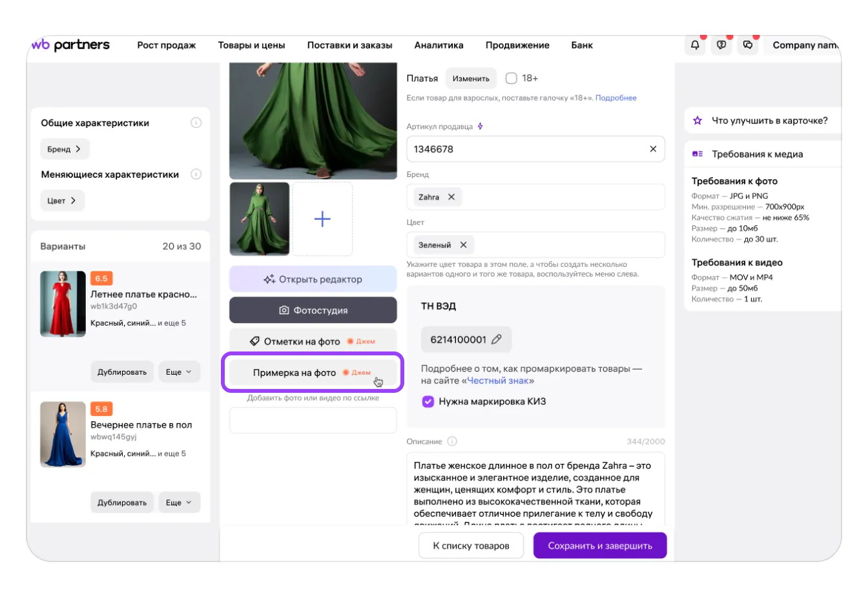The image size is (868, 597).
Task: Uncheck Нужна маркировка КИЗ checkbox
Action: tap(428, 401)
